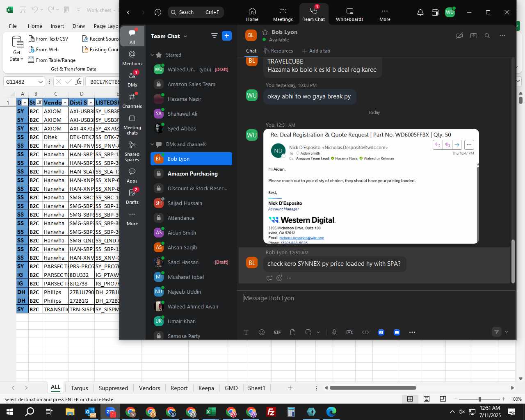Open chat with Shahawal Ali
The width and height of the screenshot is (525, 420).
tap(191, 114)
